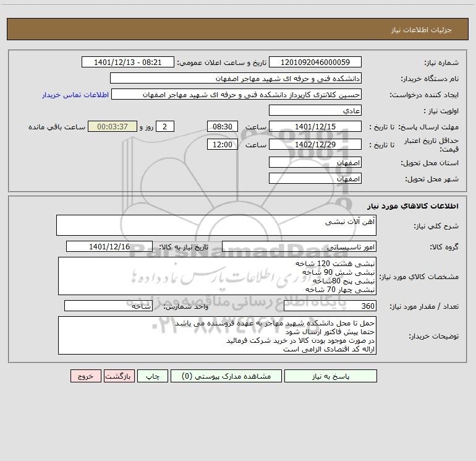476x461 pixels.
Task: Click the توضیحات خریدار label
Action: point(434,336)
